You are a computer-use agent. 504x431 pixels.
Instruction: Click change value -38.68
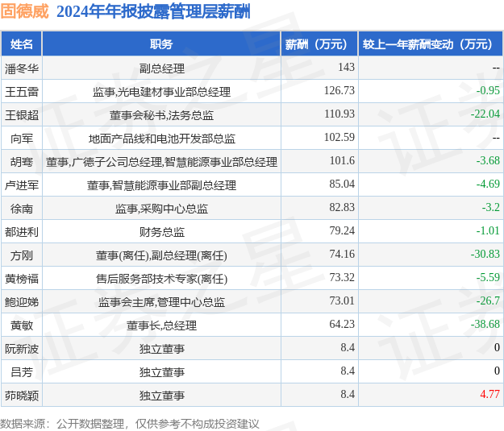pos(485,325)
